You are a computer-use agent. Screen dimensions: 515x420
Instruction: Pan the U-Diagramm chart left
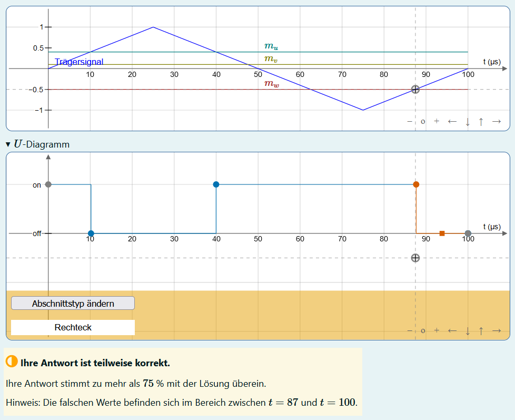452,330
